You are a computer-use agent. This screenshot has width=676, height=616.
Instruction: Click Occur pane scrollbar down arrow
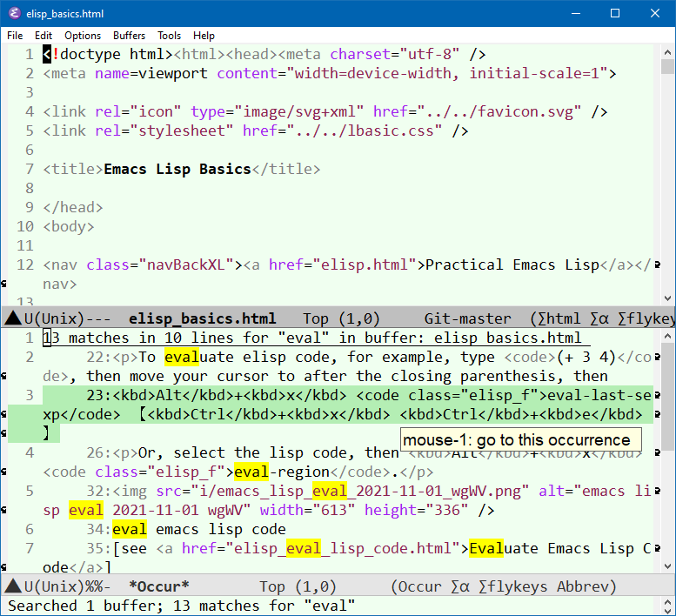668,566
